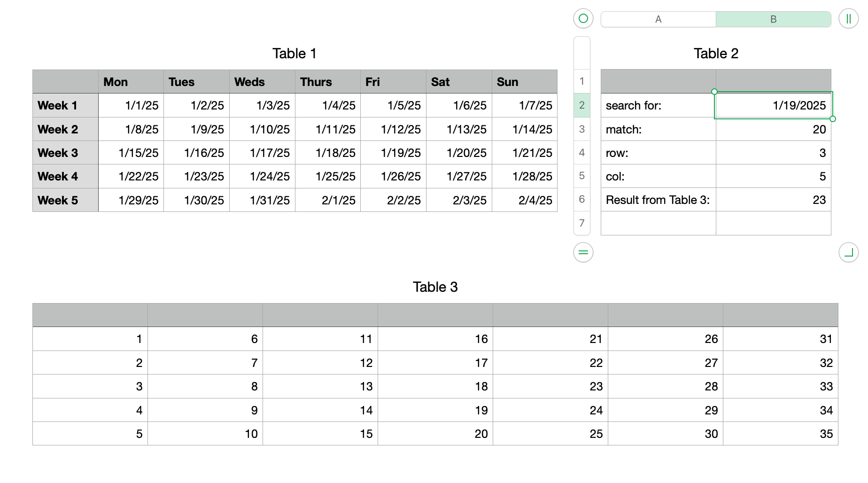868x483 pixels.
Task: Click the search for value cell 1/19/2025
Action: click(x=773, y=105)
